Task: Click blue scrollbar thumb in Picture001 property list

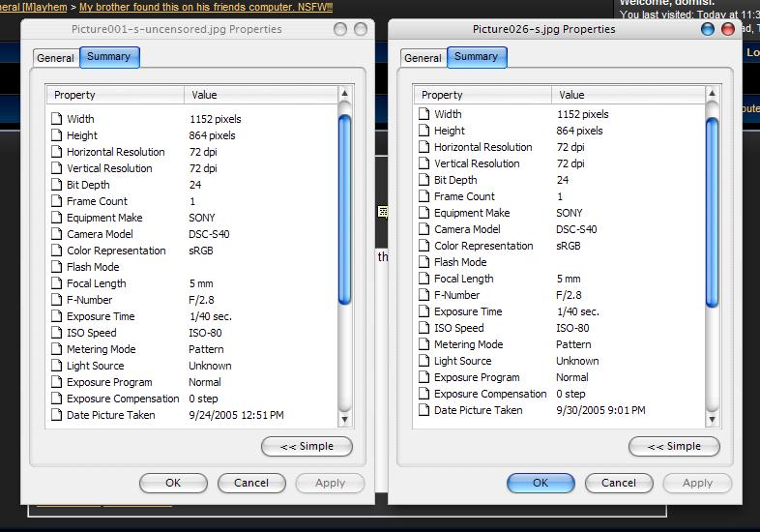Action: coord(344,210)
